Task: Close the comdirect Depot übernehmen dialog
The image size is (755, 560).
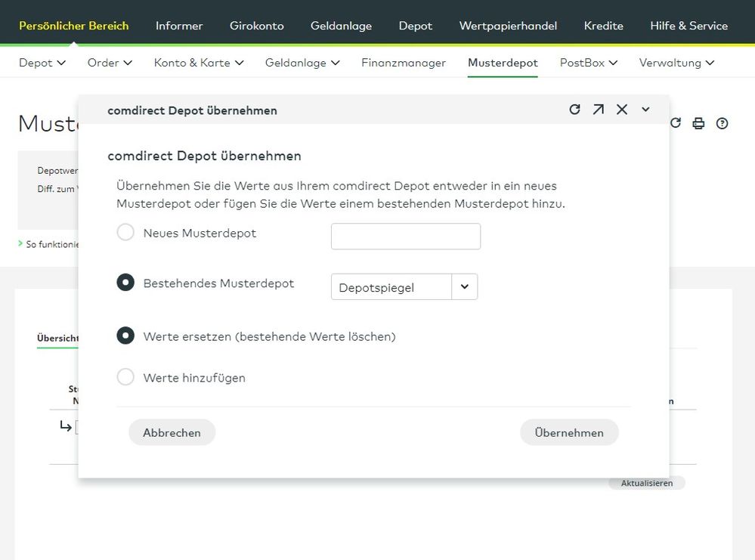Action: point(622,110)
